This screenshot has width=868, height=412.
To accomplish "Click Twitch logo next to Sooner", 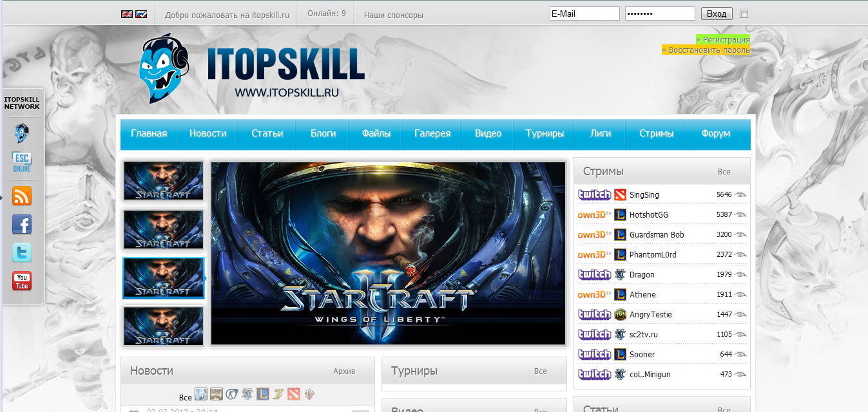I will coord(594,354).
